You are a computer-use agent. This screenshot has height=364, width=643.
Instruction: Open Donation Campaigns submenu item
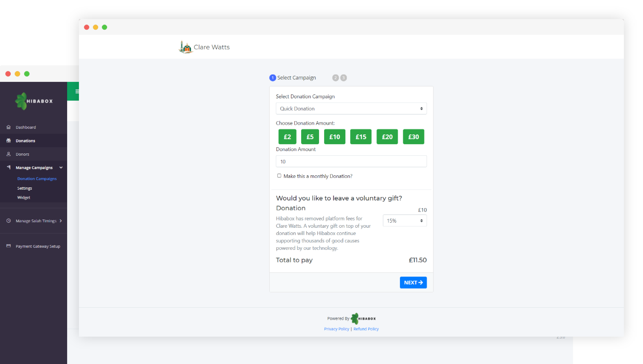click(x=37, y=178)
